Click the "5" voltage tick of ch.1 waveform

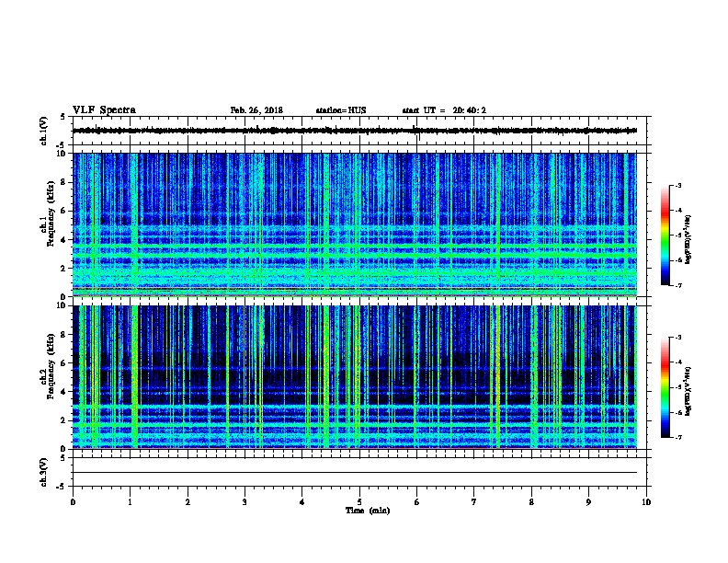coord(63,117)
